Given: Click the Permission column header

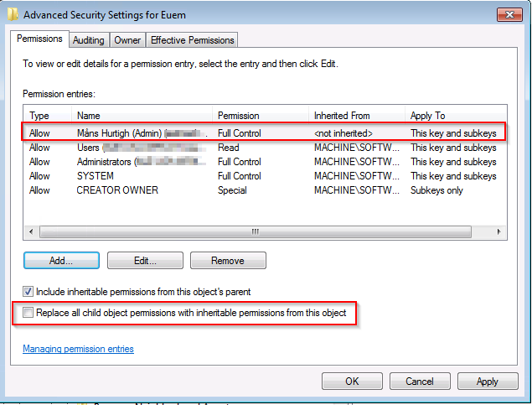Looking at the screenshot, I should pos(239,116).
